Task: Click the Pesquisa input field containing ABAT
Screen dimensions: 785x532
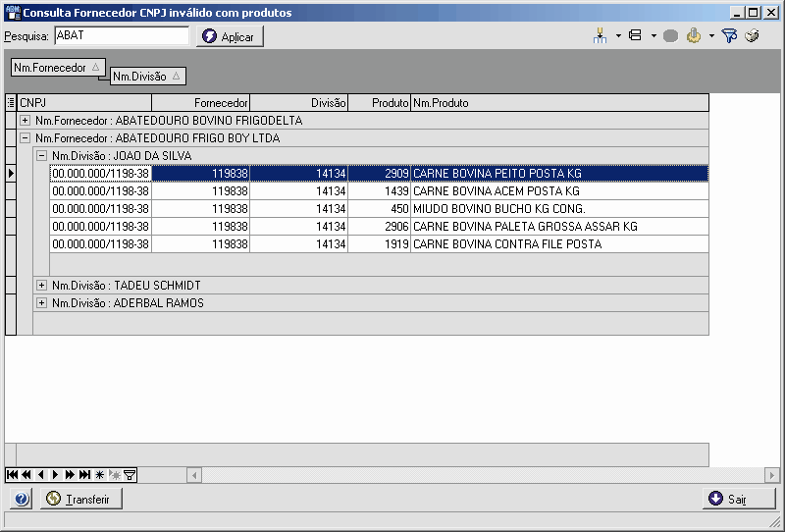Action: (x=122, y=35)
